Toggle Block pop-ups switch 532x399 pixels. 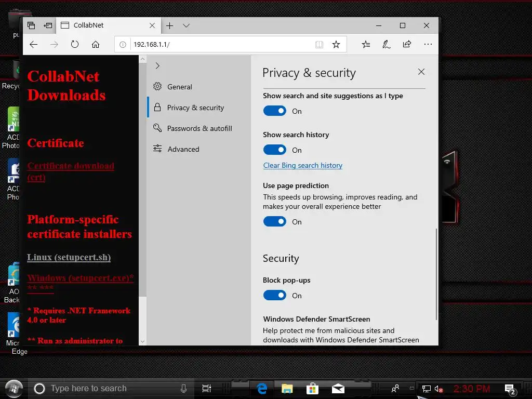(274, 296)
